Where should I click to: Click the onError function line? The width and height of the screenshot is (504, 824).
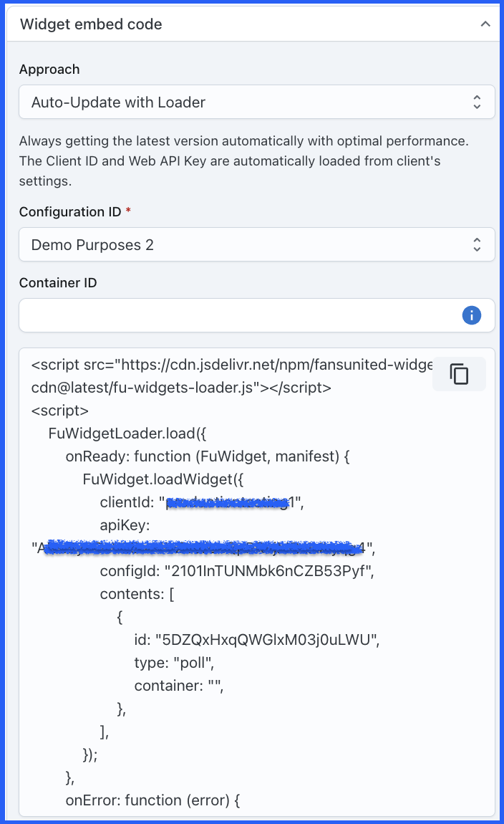(x=152, y=800)
